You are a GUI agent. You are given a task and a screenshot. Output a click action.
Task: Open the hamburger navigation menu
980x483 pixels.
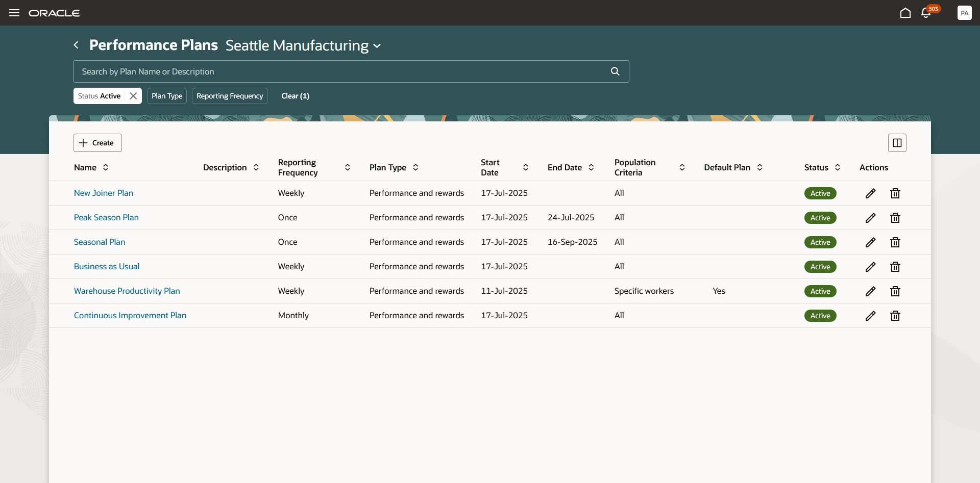click(14, 13)
